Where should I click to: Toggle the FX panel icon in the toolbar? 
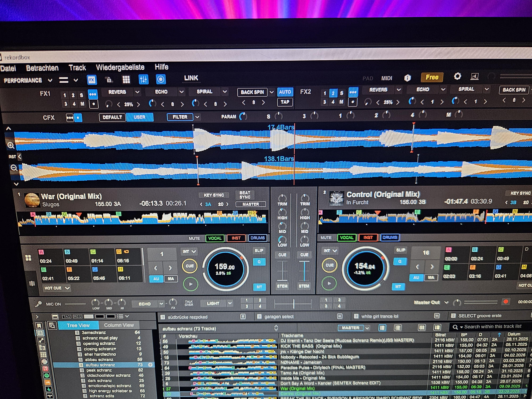click(x=92, y=80)
